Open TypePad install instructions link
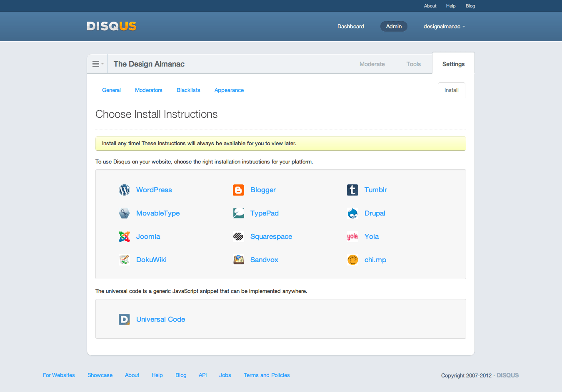This screenshot has width=562, height=392. 265,213
